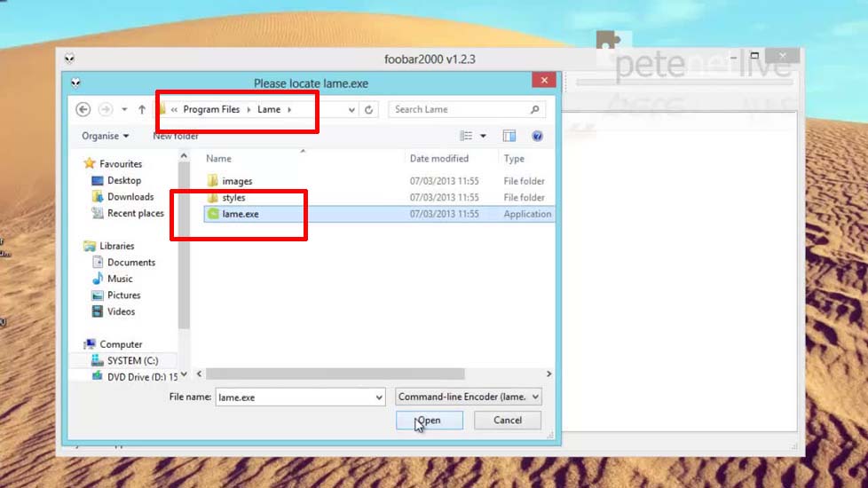Open the DVD Drive (D:) entry
Screen dimensions: 868x488
(142, 377)
